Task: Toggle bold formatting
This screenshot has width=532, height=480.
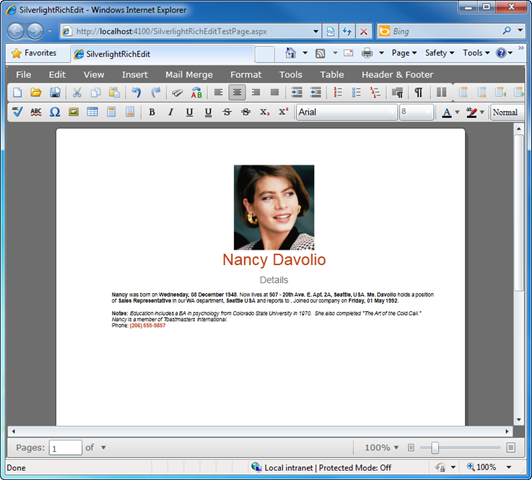Action: pos(152,112)
